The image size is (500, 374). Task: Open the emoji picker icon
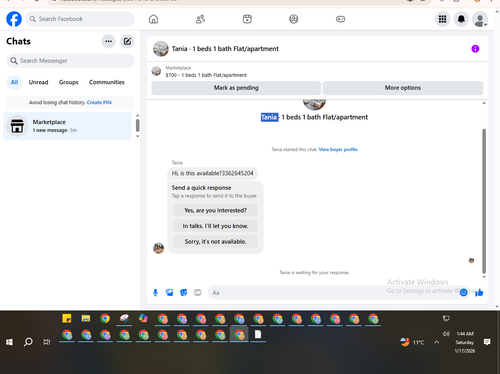[x=463, y=293]
